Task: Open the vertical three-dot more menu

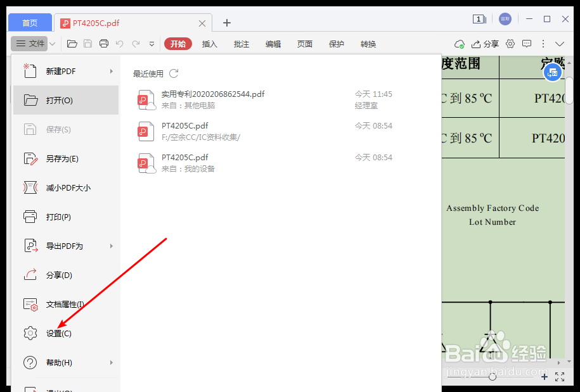Action: coord(543,44)
